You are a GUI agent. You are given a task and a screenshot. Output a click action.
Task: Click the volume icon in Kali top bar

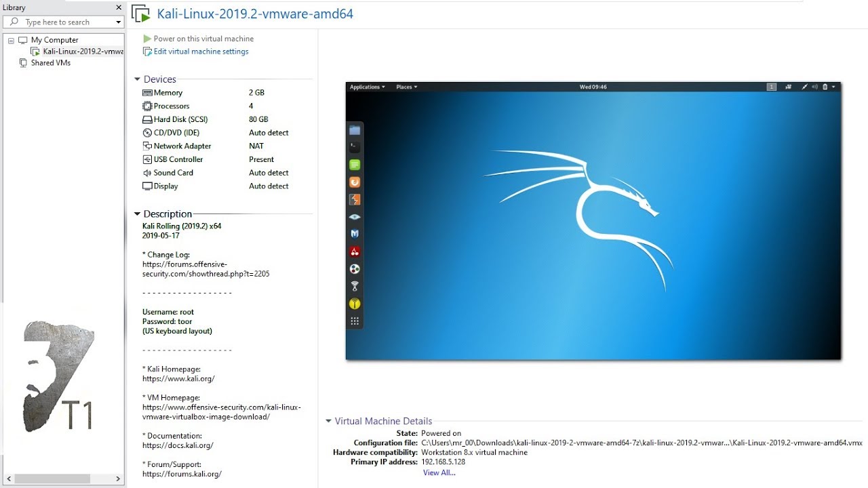point(815,87)
